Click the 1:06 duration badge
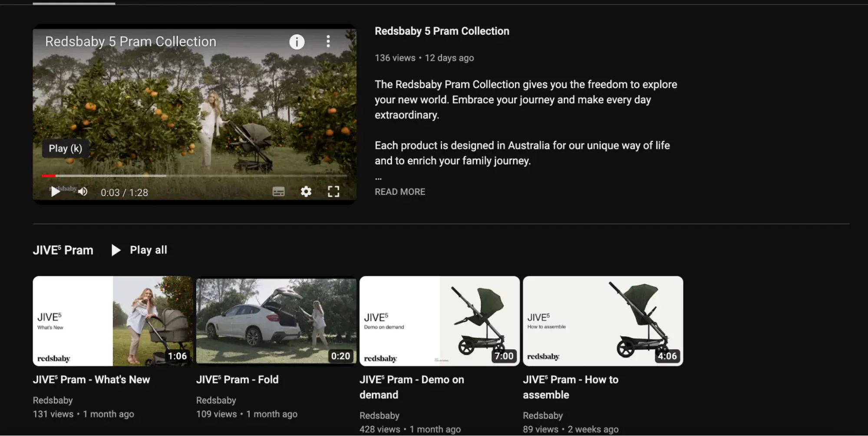Screen dimensions: 868x436 pyautogui.click(x=177, y=356)
